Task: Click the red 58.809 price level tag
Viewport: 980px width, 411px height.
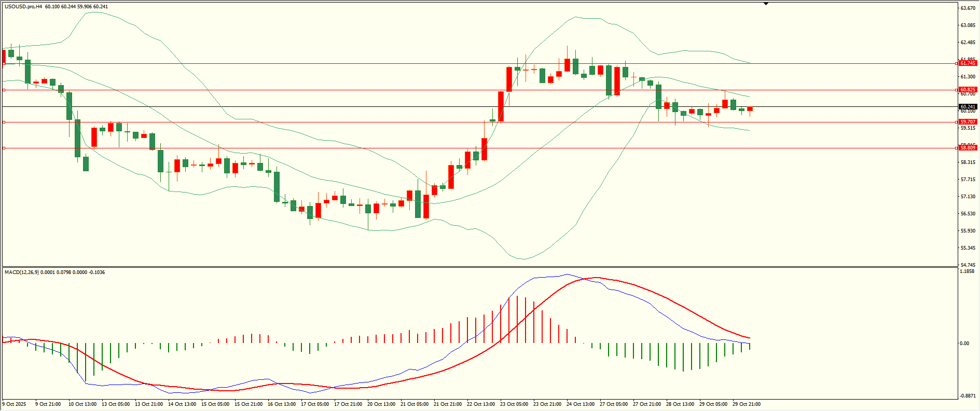Action: (968, 148)
